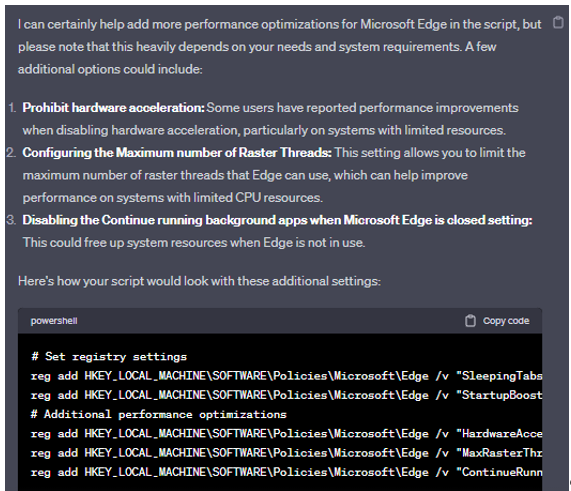
Task: Click the copy message clipboard icon
Action: point(558,23)
